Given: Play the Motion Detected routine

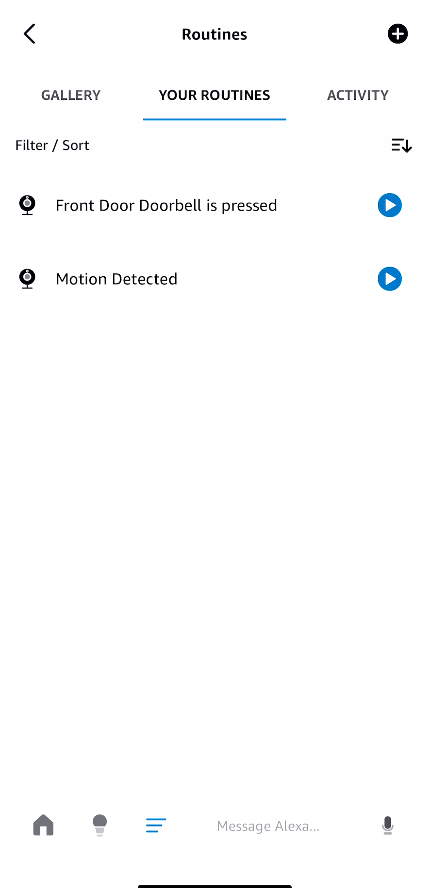Looking at the screenshot, I should point(390,279).
